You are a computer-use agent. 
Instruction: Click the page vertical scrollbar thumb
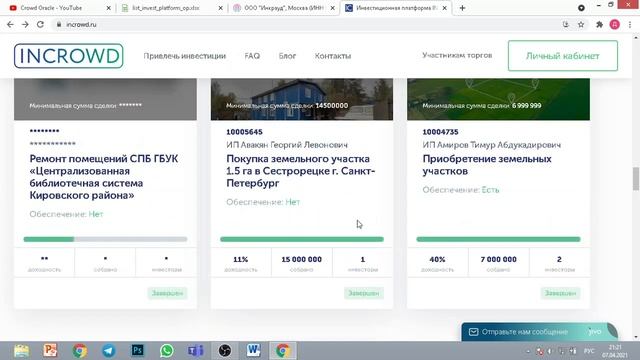(636, 178)
